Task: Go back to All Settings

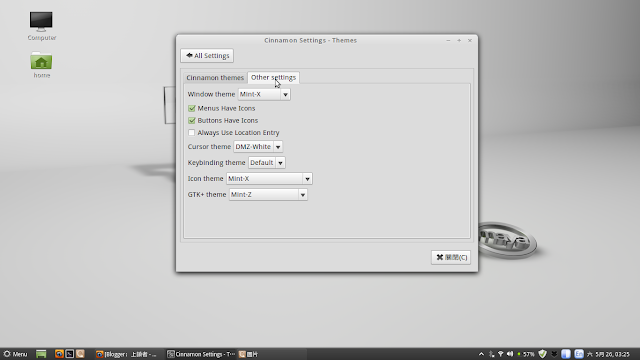Action: click(x=207, y=56)
